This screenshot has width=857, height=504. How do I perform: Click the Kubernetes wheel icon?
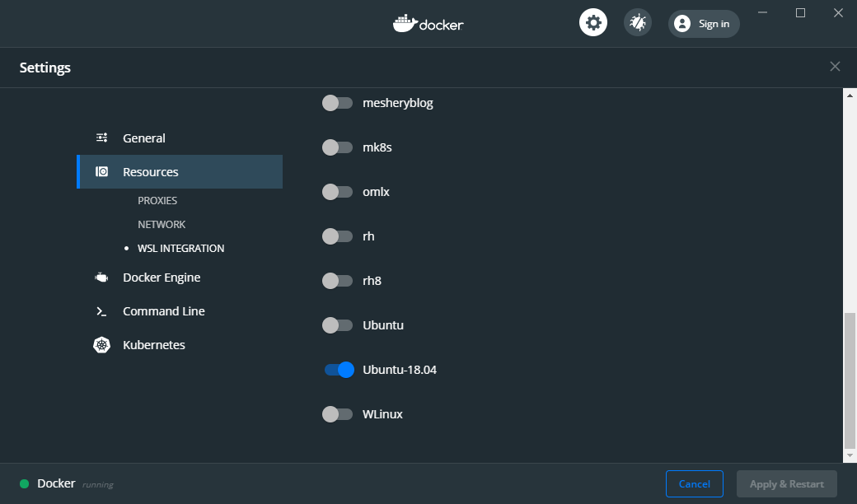click(101, 344)
